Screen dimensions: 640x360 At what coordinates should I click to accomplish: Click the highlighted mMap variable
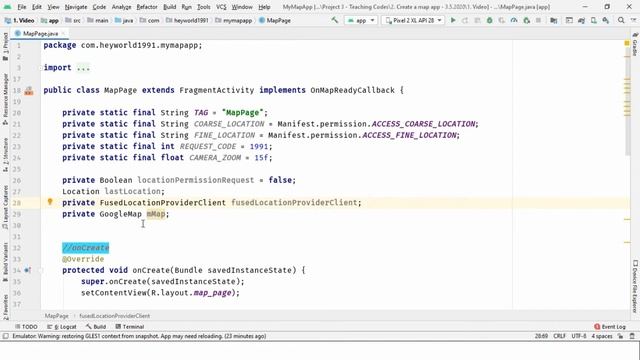156,214
